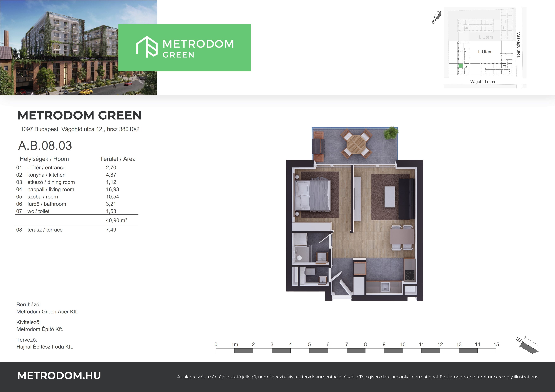This screenshot has width=555, height=392.
Task: Click the footer disclaimer text
Action: pos(358,377)
